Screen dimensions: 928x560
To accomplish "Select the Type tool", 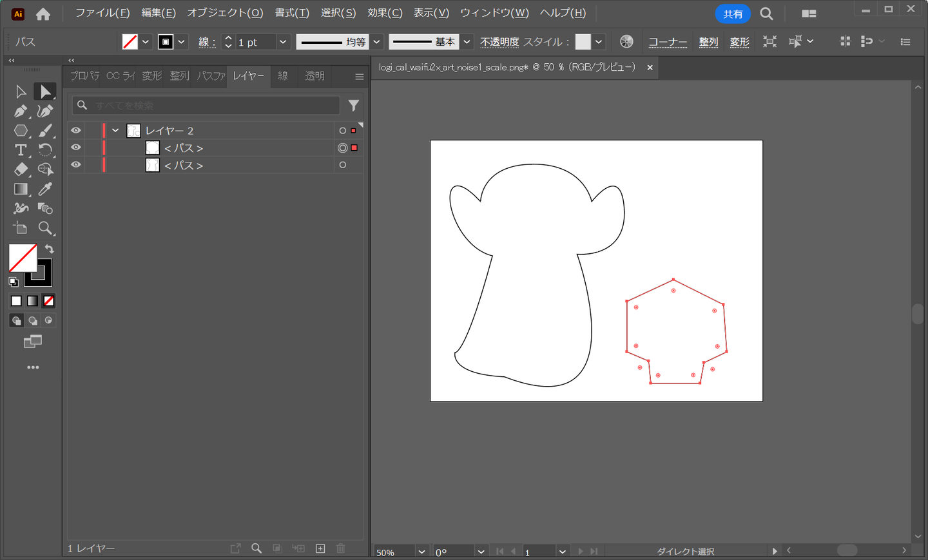I will 21,150.
